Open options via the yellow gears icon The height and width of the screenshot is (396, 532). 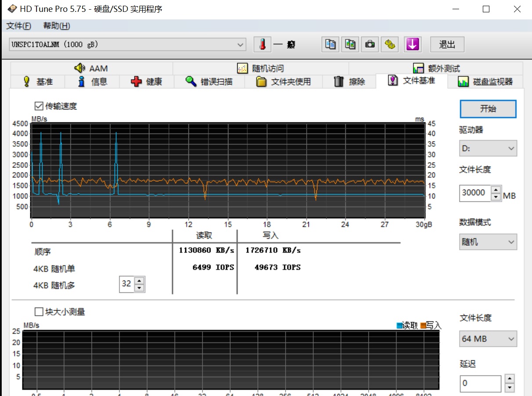(390, 44)
